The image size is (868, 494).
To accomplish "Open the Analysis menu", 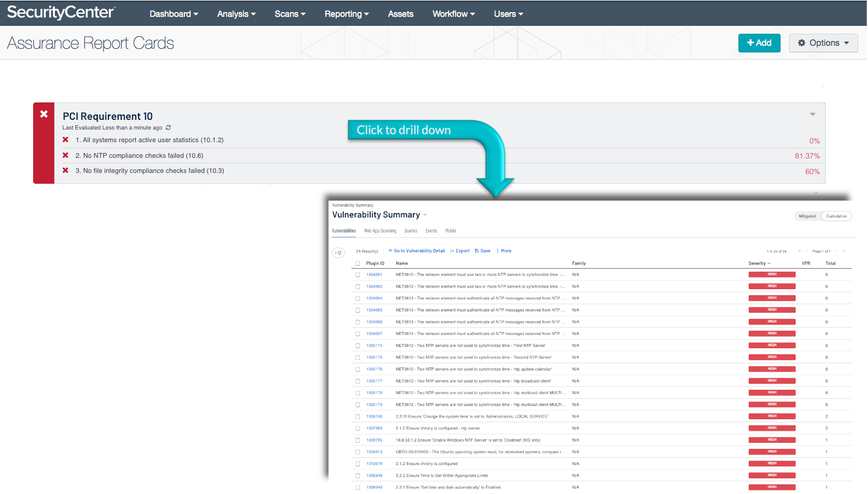I will [236, 14].
